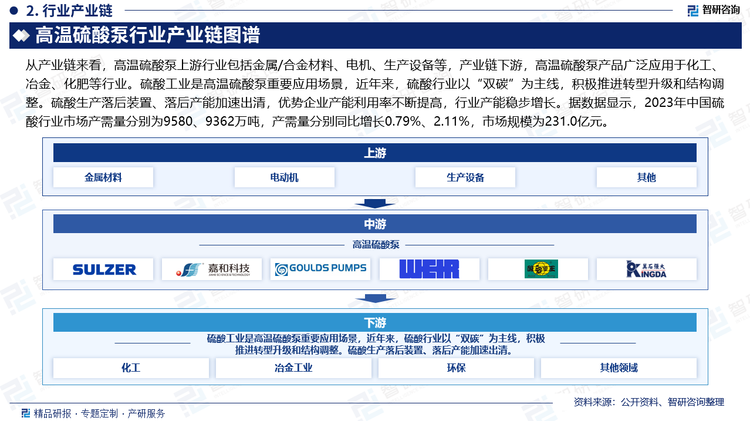
Task: Click the arrow between 上游 and 中游
Action: click(x=375, y=203)
